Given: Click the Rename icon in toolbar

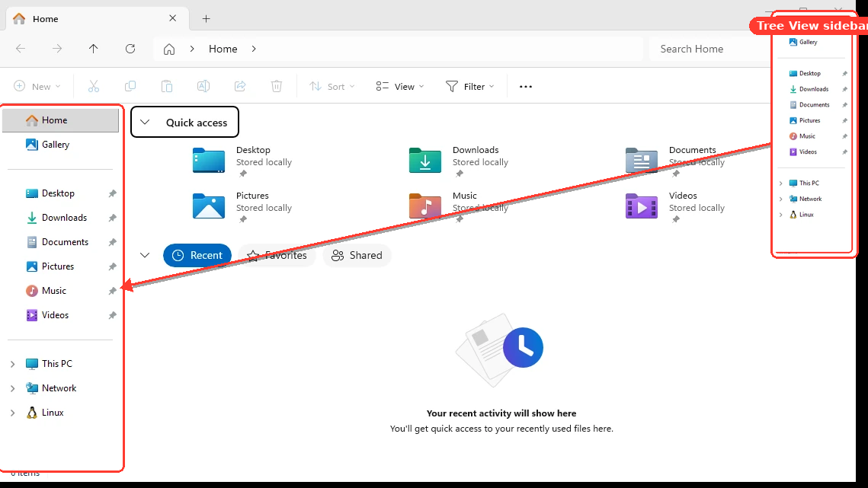Looking at the screenshot, I should tap(203, 86).
